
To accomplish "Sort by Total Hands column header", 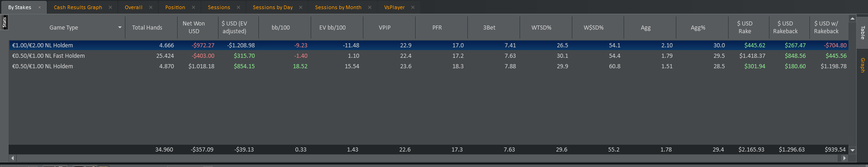I will point(147,28).
